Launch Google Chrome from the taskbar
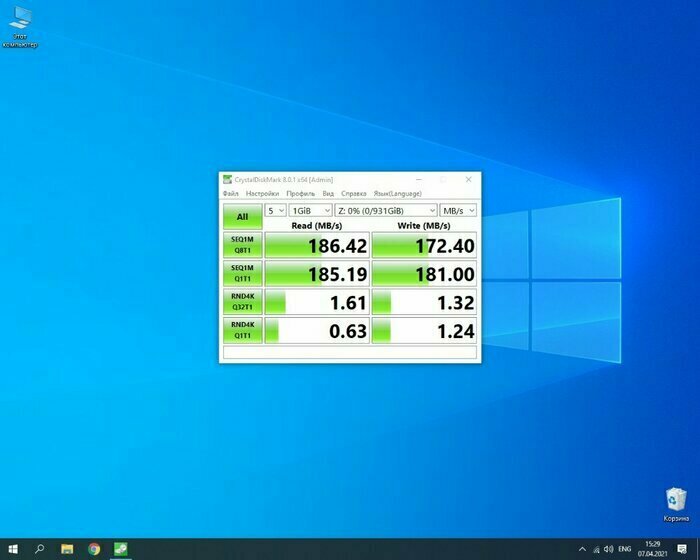The height and width of the screenshot is (560, 700). [x=94, y=549]
